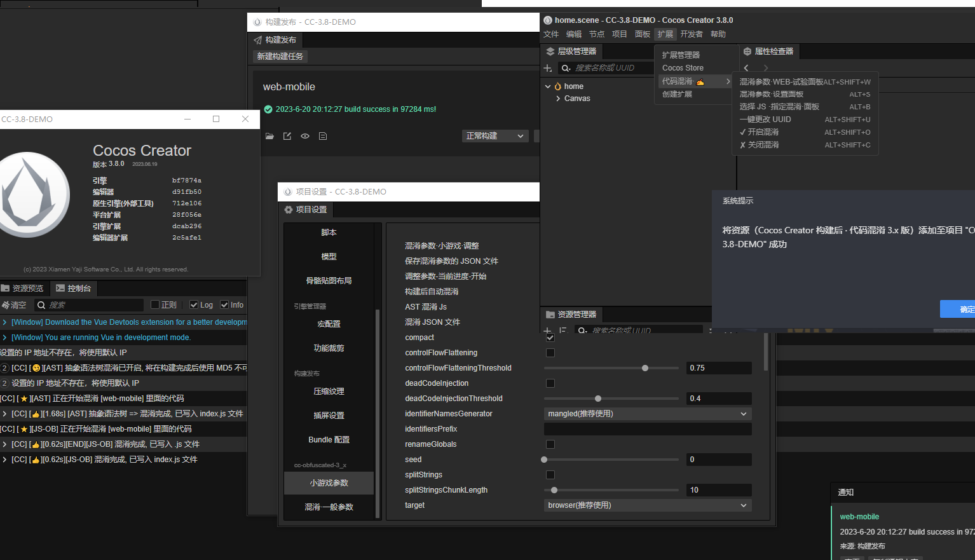The width and height of the screenshot is (975, 560).
Task: Click the Cocos logo in build window title
Action: 257,22
